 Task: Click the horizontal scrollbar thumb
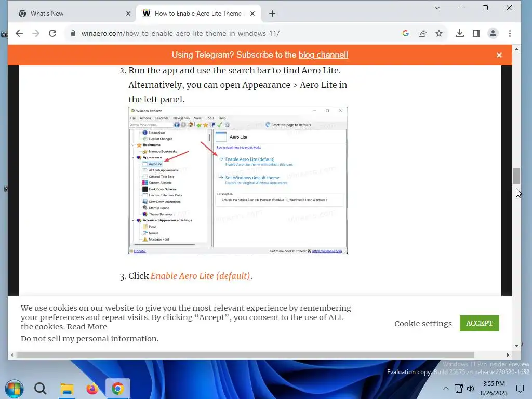point(245,355)
